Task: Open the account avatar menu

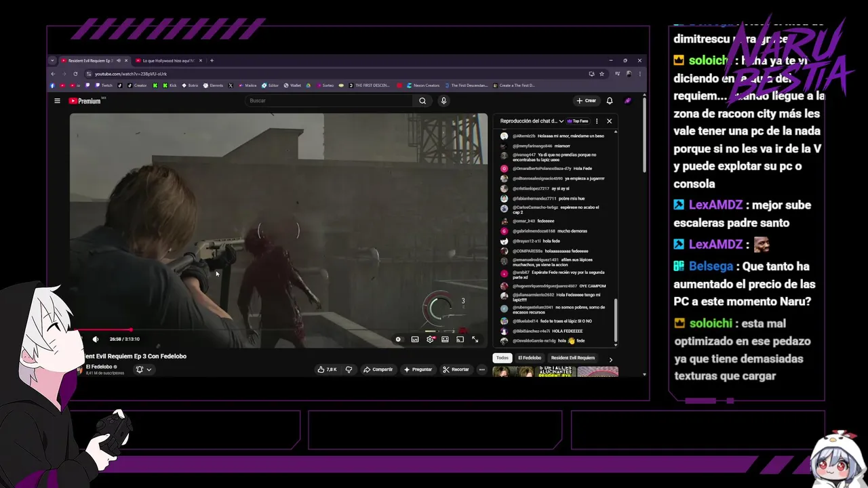Action: point(628,101)
